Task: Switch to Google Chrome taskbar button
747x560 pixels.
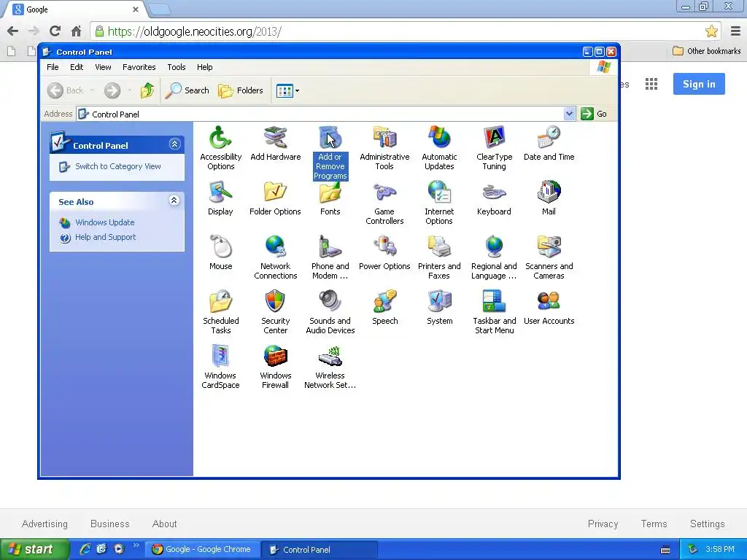Action: pyautogui.click(x=201, y=550)
